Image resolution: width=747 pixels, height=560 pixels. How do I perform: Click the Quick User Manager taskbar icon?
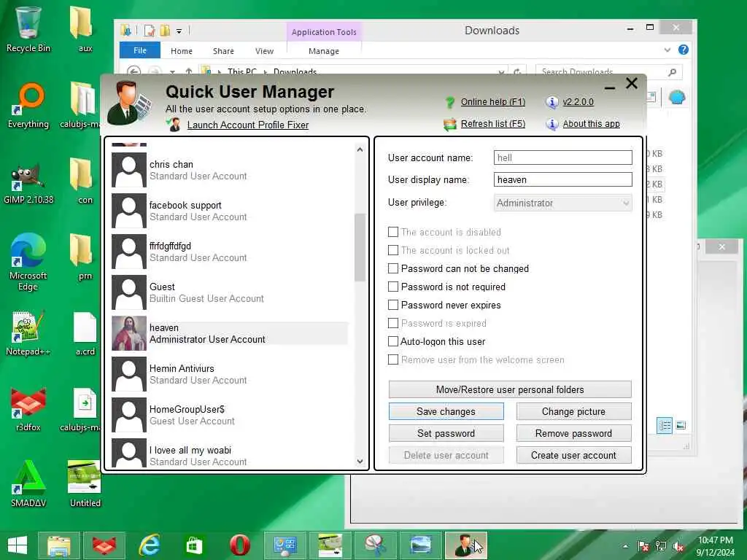point(466,545)
